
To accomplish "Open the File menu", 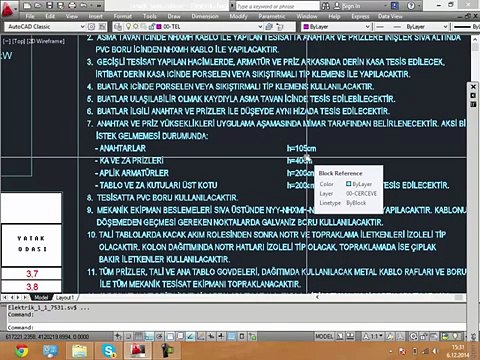I will (x=30, y=16).
